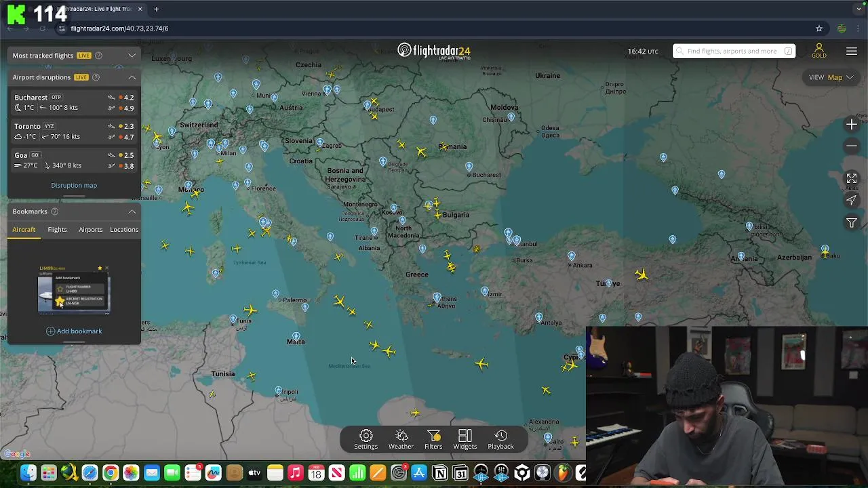Open the hamburger main menu
The height and width of the screenshot is (488, 868).
[852, 52]
